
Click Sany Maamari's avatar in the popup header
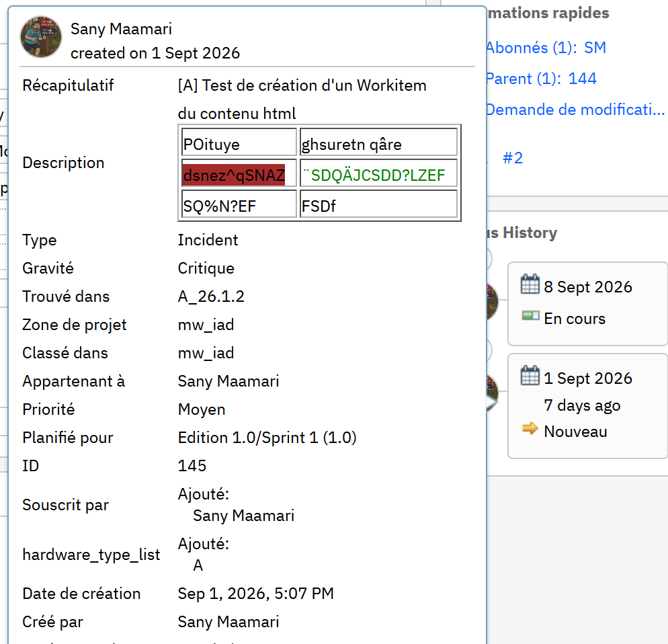41,37
